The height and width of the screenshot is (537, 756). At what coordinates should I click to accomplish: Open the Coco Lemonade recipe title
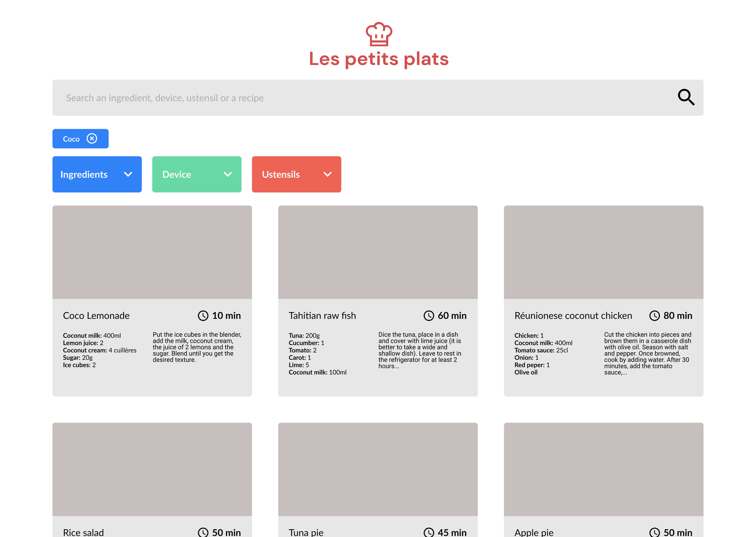coord(96,316)
